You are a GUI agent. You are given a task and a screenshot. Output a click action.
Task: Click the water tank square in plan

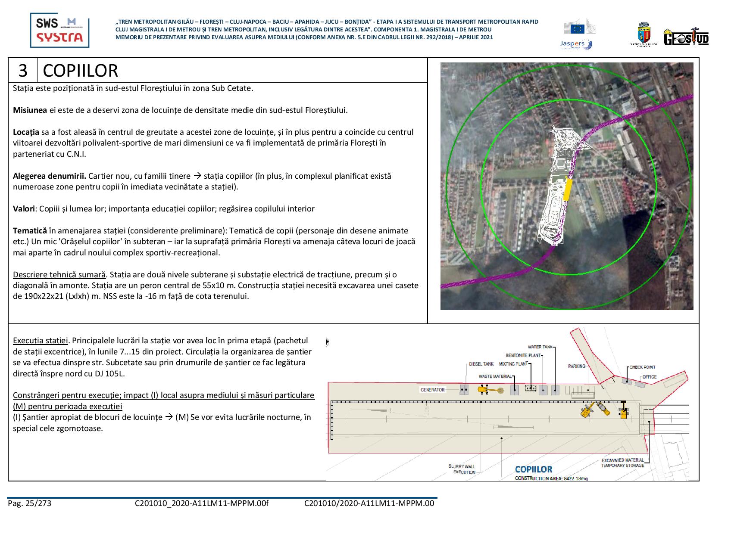pyautogui.click(x=555, y=391)
